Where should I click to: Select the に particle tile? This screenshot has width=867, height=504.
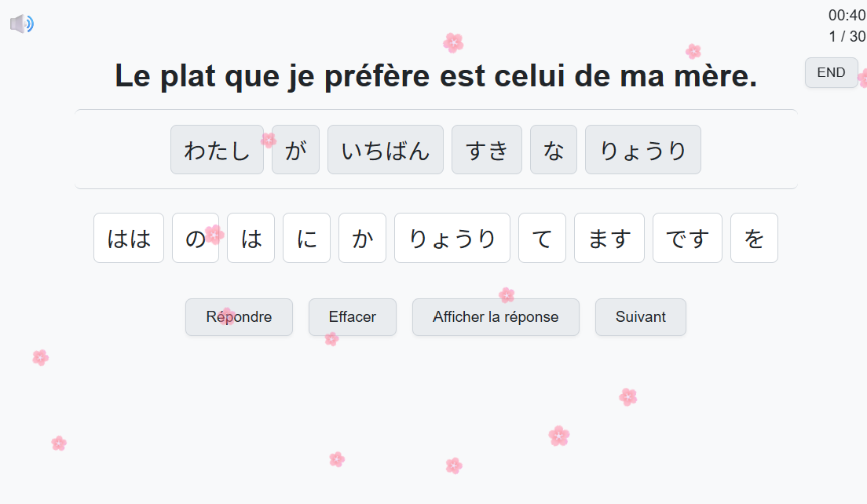click(306, 238)
